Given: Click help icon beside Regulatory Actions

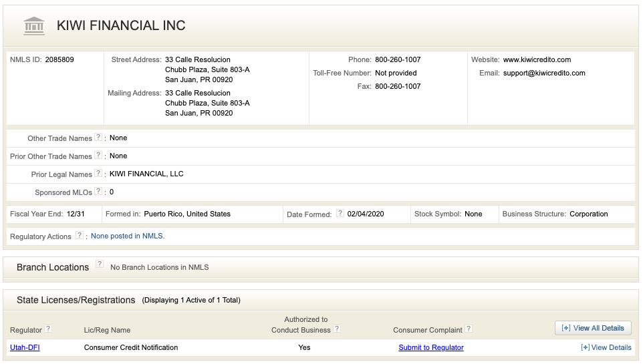Looking at the screenshot, I should (80, 236).
